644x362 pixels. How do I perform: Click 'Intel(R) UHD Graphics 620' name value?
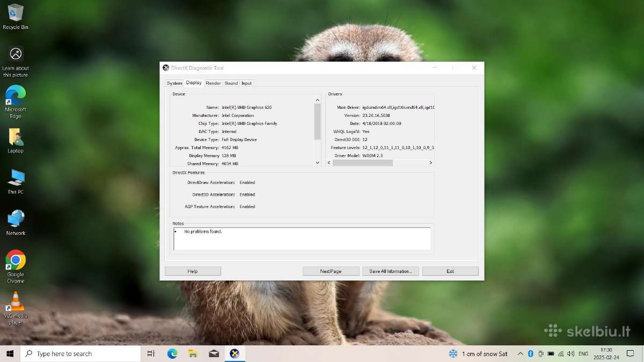[246, 107]
